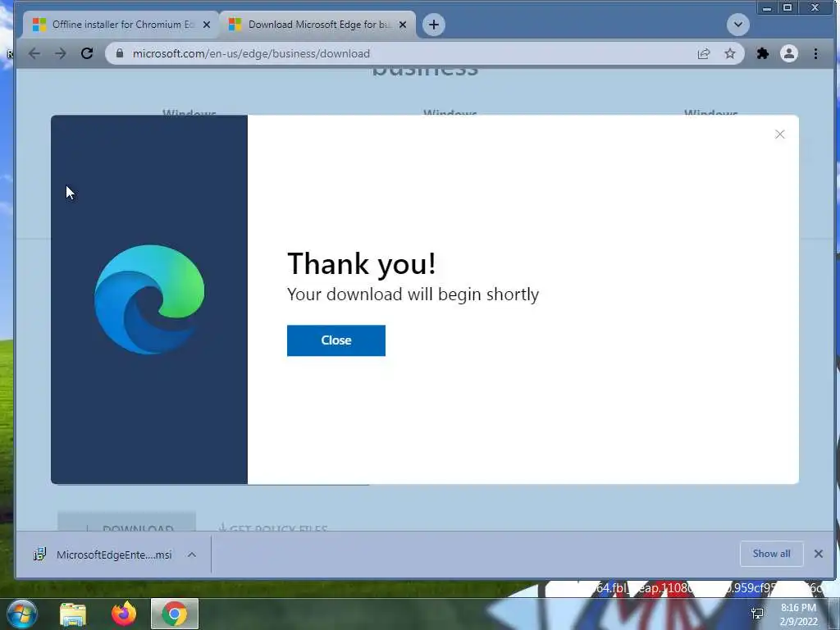Screen dimensions: 840x630
Task: Click the MSI installer file icon
Action: [x=39, y=555]
